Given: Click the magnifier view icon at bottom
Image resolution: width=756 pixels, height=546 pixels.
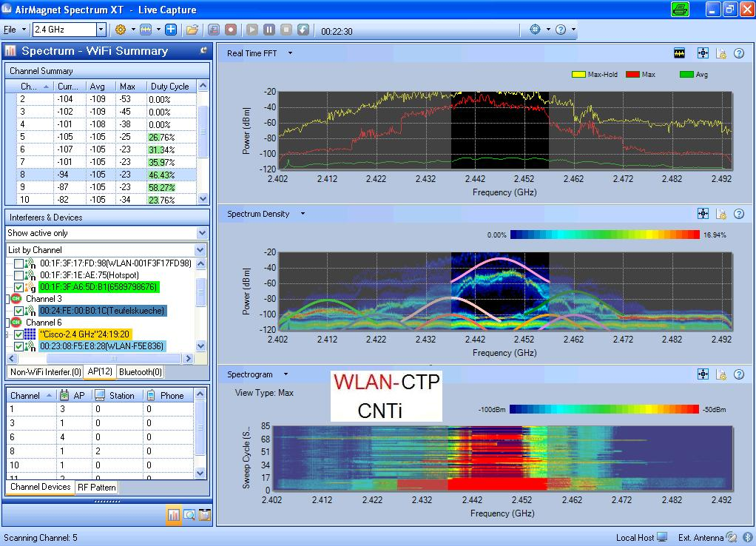Looking at the screenshot, I should 189,515.
